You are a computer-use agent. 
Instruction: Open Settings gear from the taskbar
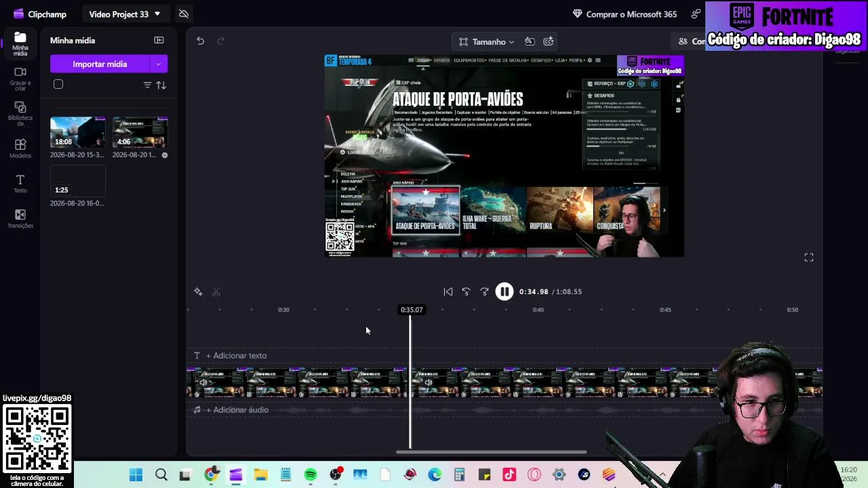tap(559, 474)
